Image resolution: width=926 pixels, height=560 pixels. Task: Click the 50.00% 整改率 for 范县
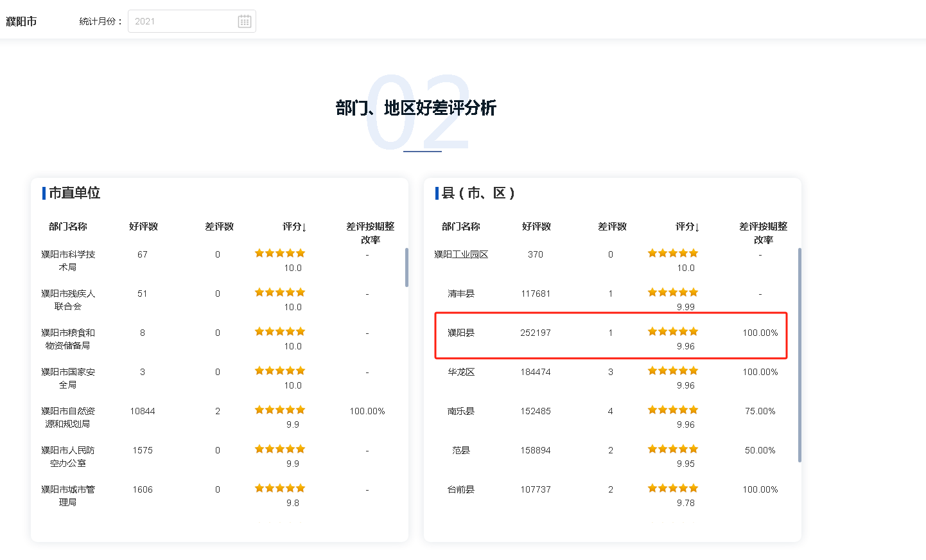click(x=760, y=450)
